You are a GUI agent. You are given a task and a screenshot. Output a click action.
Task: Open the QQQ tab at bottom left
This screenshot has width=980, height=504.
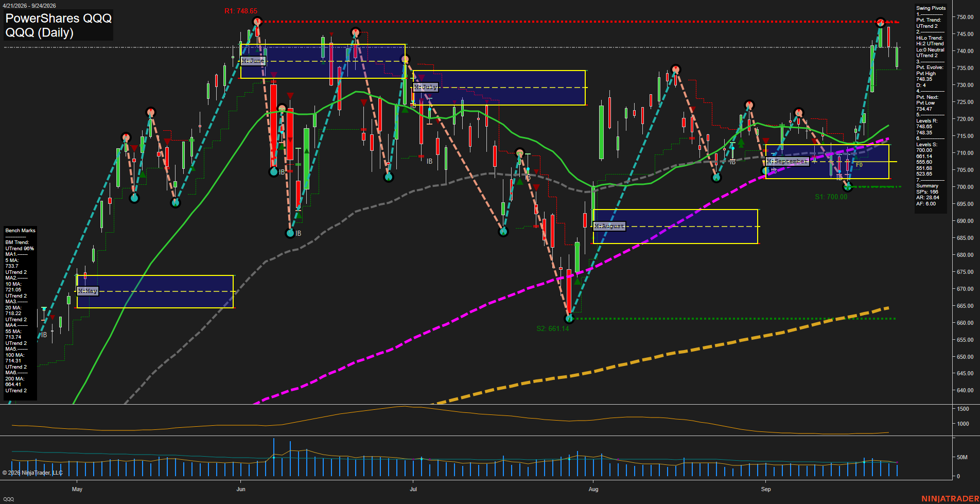tap(9, 499)
